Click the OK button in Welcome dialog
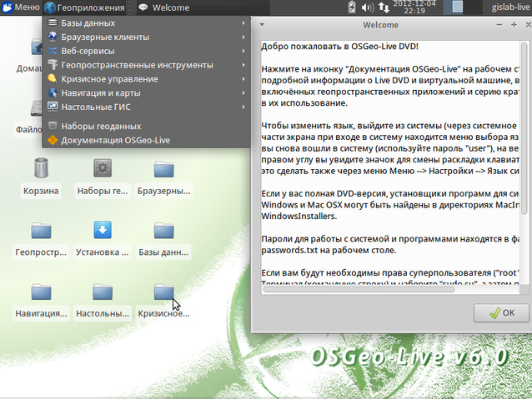The image size is (532, 399). coord(501,312)
